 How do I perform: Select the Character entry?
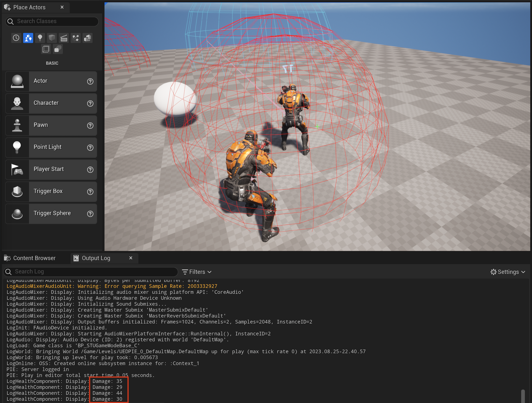coord(51,103)
